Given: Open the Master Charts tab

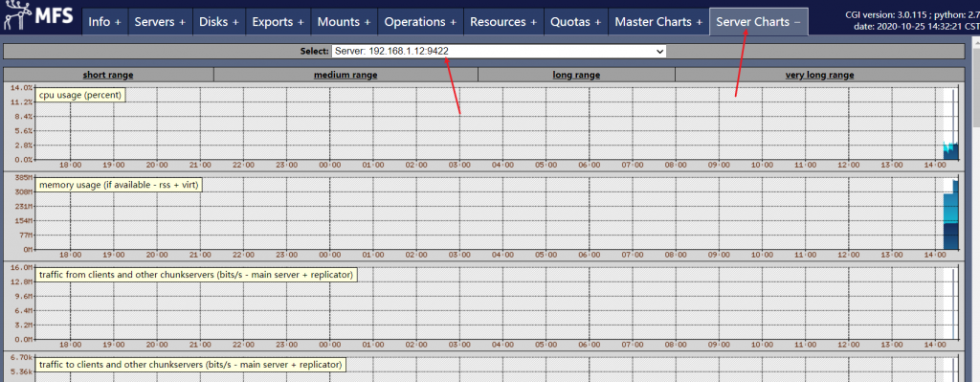Looking at the screenshot, I should (x=658, y=21).
